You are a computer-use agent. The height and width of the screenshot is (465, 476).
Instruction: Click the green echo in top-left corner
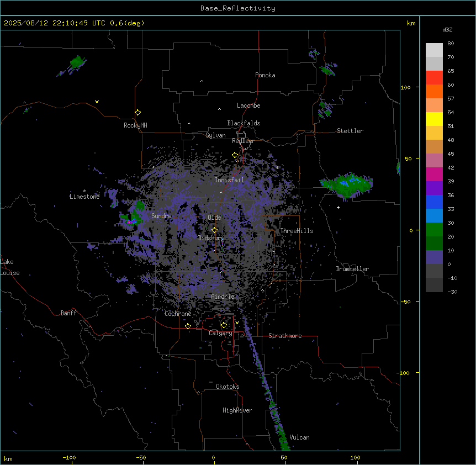point(77,62)
